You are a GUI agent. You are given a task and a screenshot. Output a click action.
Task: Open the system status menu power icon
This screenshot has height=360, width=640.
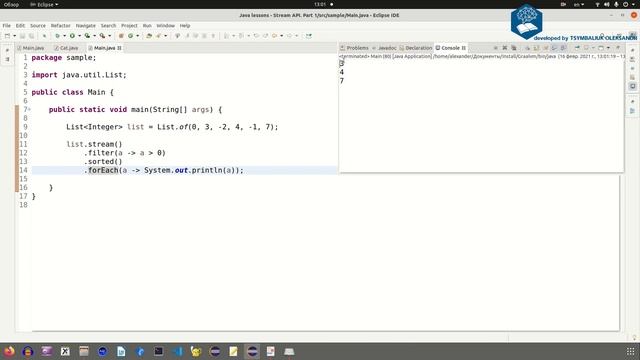(x=625, y=4)
